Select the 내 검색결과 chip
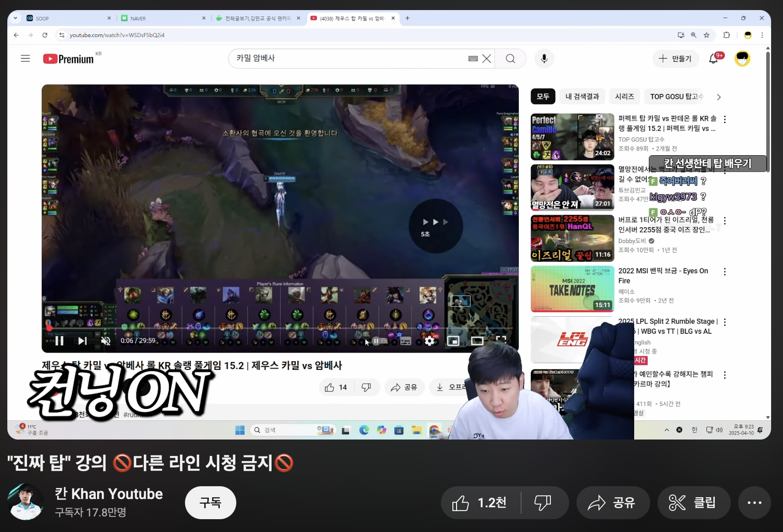Image resolution: width=783 pixels, height=532 pixels. click(582, 97)
